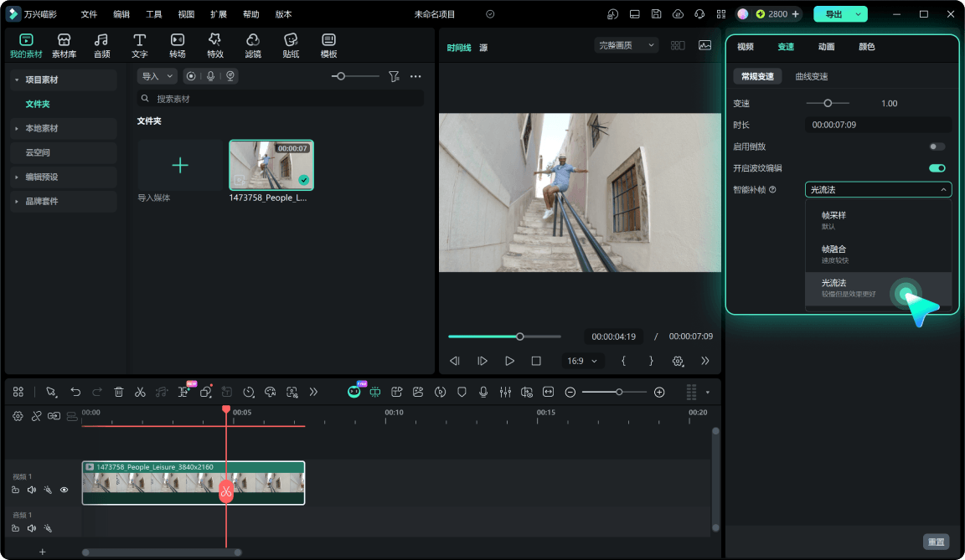Switch to the 曲线变速 tab
Screen dimensions: 965x560
811,76
